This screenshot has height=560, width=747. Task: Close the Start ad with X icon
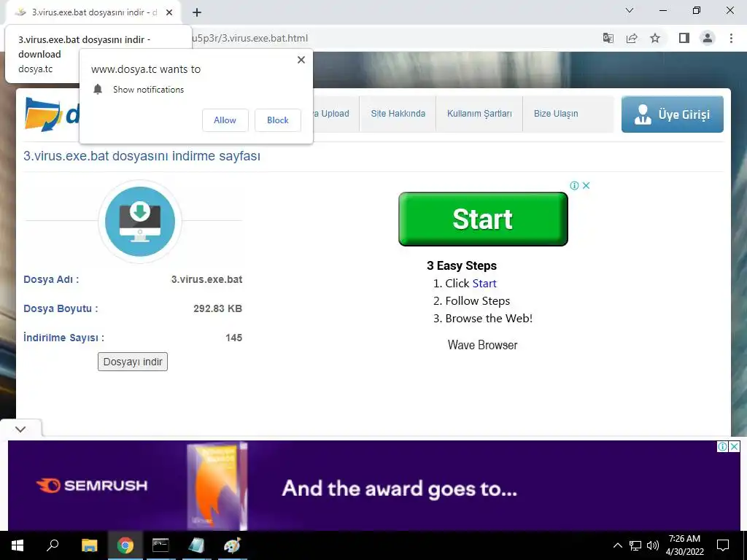(x=587, y=186)
